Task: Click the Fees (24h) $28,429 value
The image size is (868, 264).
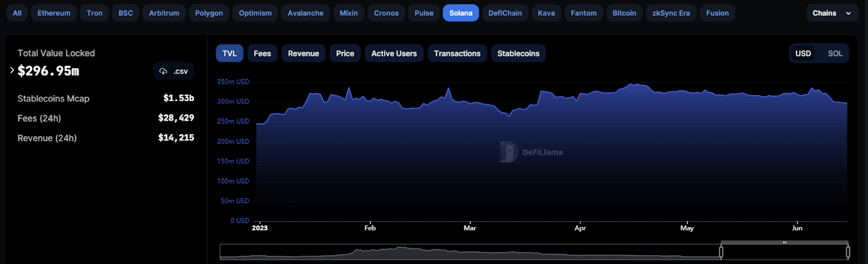Action: pyautogui.click(x=176, y=118)
